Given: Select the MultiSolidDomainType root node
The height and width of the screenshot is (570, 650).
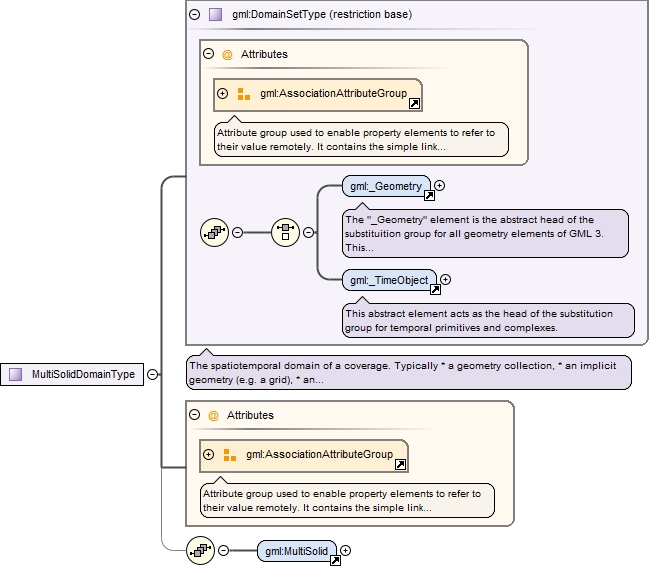Looking at the screenshot, I should coord(72,374).
